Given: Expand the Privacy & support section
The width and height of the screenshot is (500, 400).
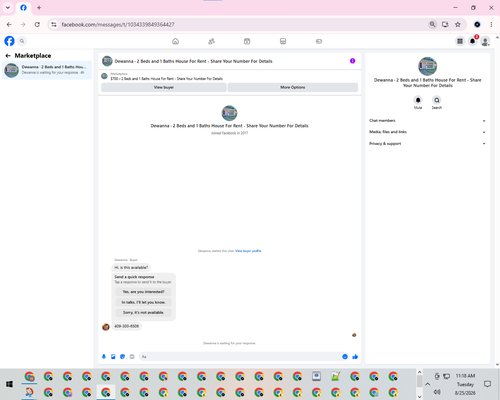Looking at the screenshot, I should [427, 144].
